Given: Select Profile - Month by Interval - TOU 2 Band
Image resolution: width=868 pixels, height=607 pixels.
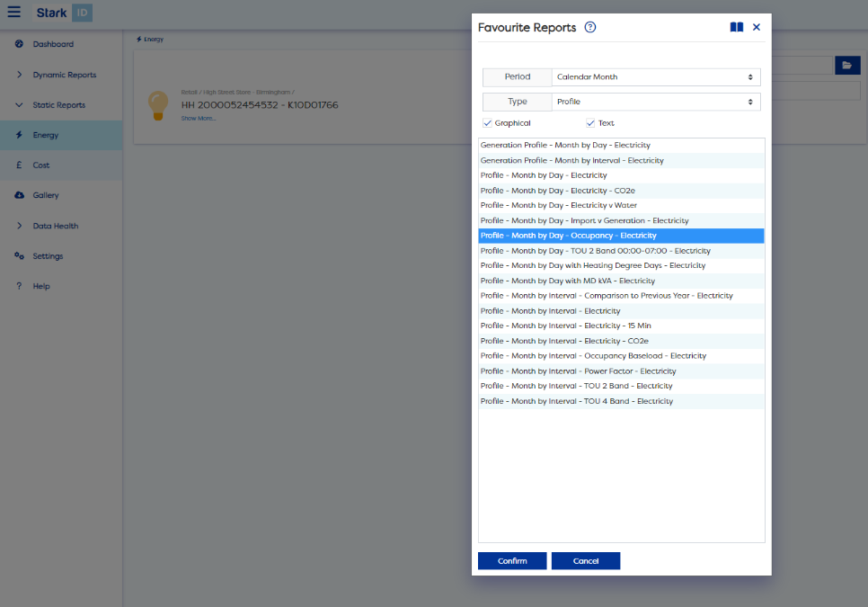Looking at the screenshot, I should coord(621,386).
